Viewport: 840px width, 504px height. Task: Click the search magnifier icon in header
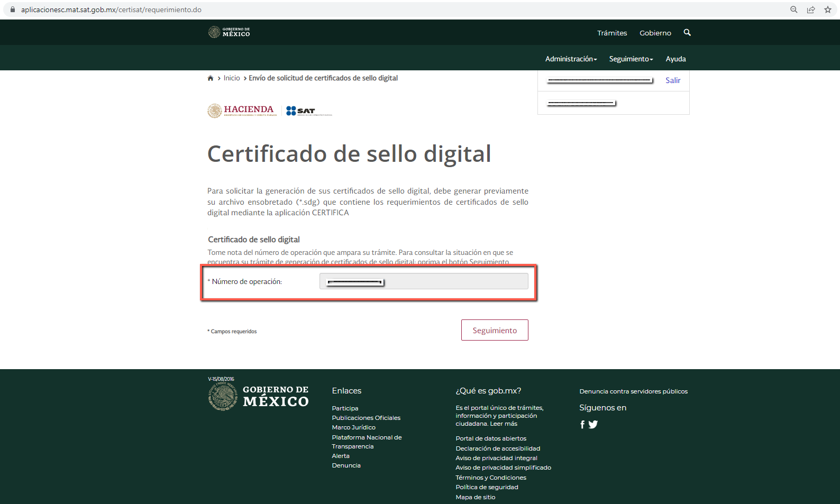tap(687, 33)
